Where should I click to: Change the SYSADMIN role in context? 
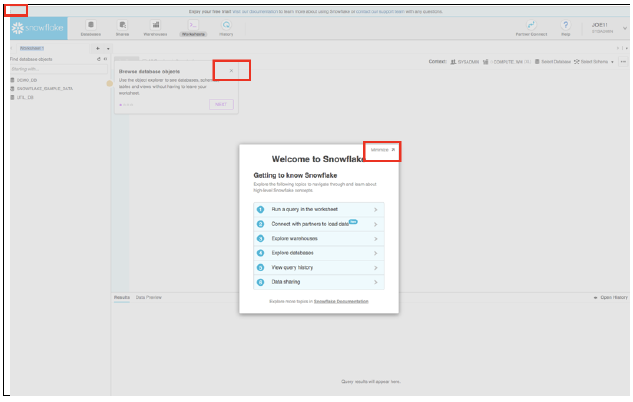click(x=465, y=62)
